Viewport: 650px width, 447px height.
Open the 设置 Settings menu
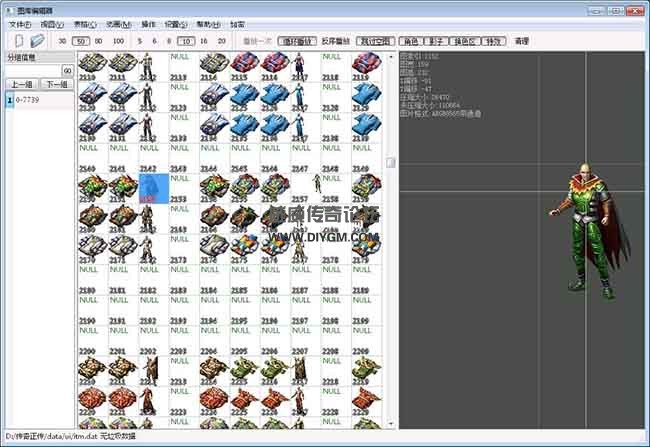tap(176, 25)
